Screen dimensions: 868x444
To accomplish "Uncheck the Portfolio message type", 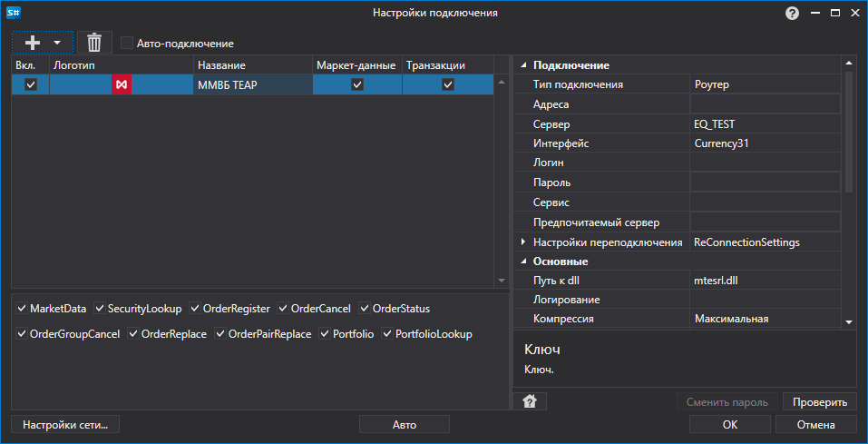I will [x=325, y=334].
